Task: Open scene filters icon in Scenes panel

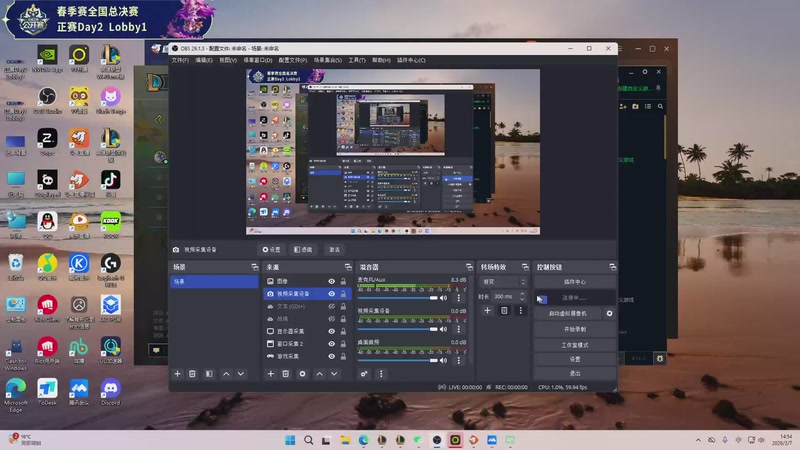Action: [209, 374]
